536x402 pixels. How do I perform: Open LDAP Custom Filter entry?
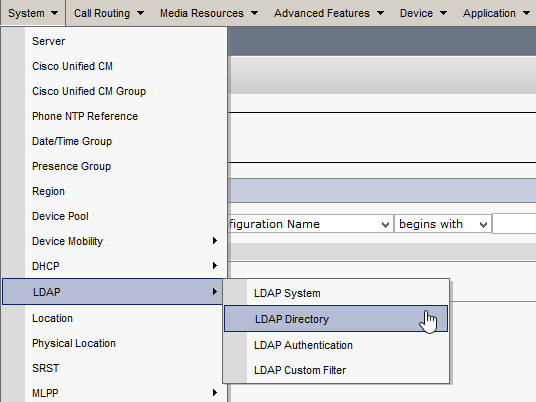[x=336, y=370]
